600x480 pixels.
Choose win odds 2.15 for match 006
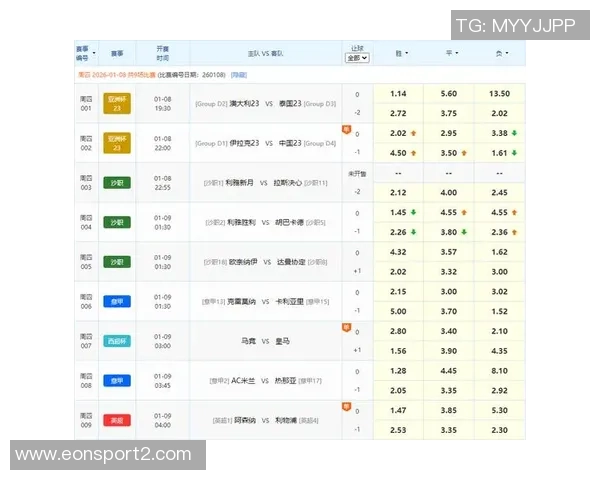point(398,292)
